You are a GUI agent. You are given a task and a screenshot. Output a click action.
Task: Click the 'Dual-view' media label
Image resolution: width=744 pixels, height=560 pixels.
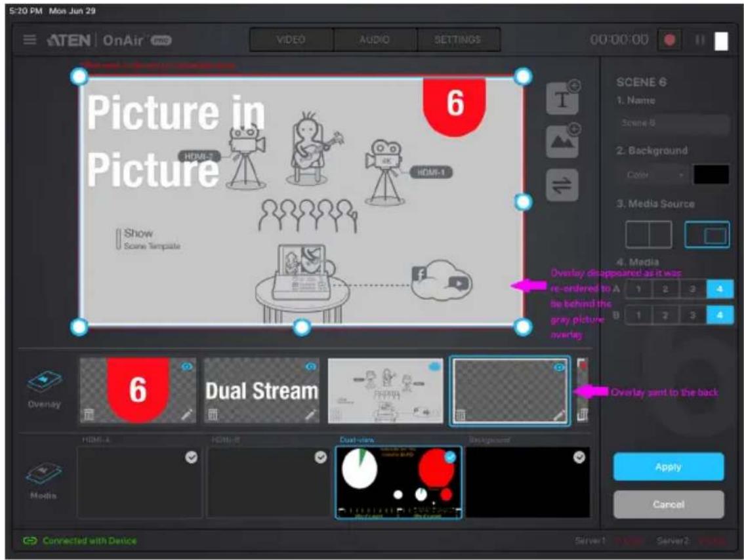coord(357,440)
